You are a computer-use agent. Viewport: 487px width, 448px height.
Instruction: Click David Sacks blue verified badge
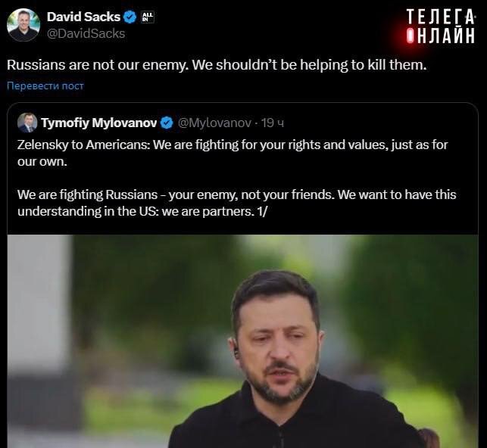[130, 17]
